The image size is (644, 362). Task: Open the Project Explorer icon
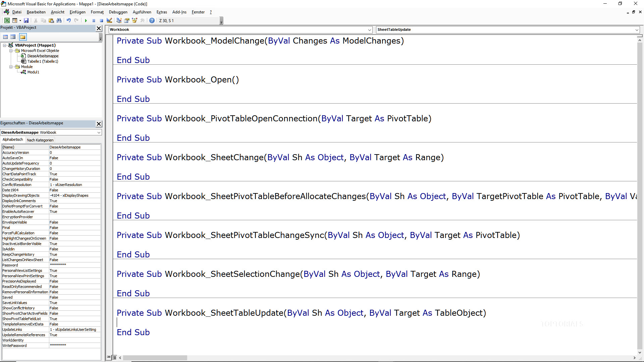119,20
